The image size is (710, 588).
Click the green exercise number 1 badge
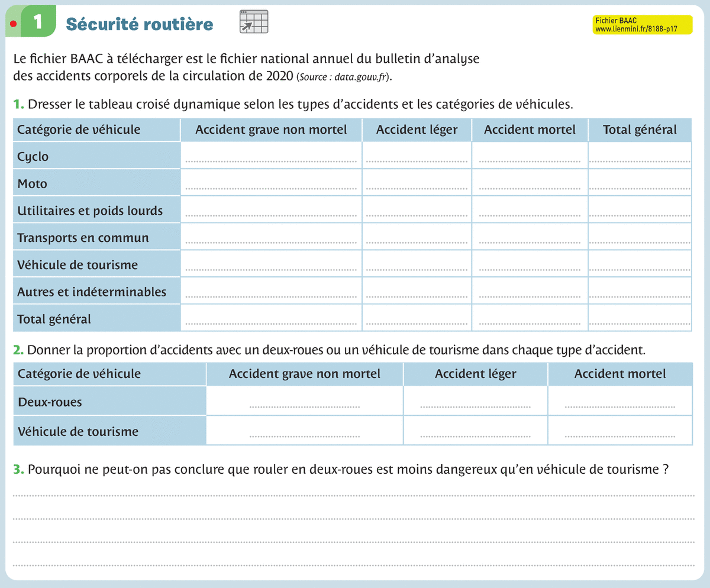[x=38, y=22]
